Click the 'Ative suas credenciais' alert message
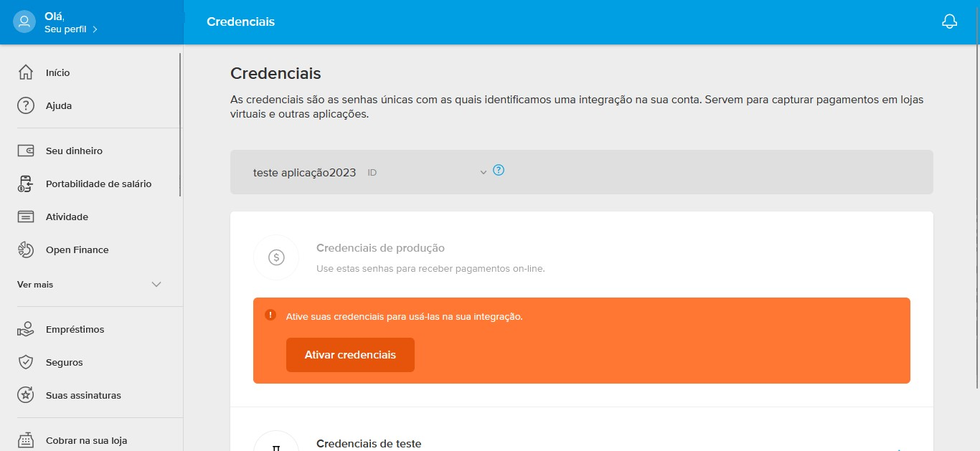The height and width of the screenshot is (451, 980). 405,316
